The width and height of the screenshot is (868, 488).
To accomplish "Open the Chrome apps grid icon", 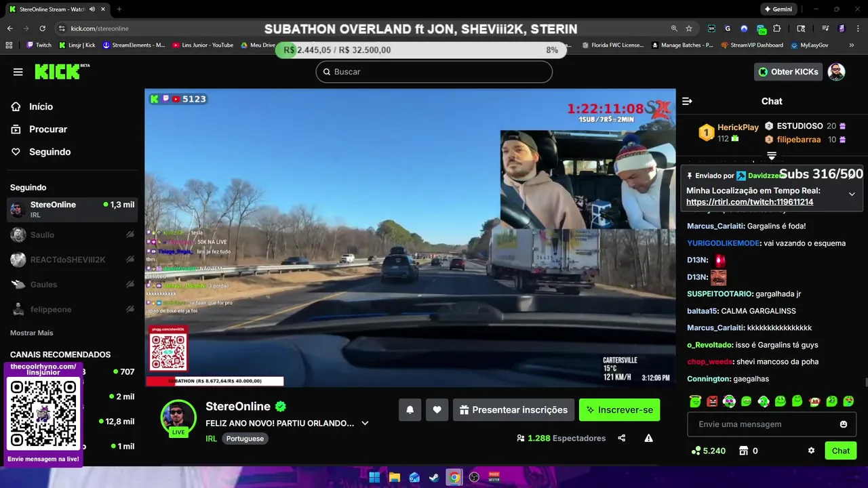I will [9, 45].
